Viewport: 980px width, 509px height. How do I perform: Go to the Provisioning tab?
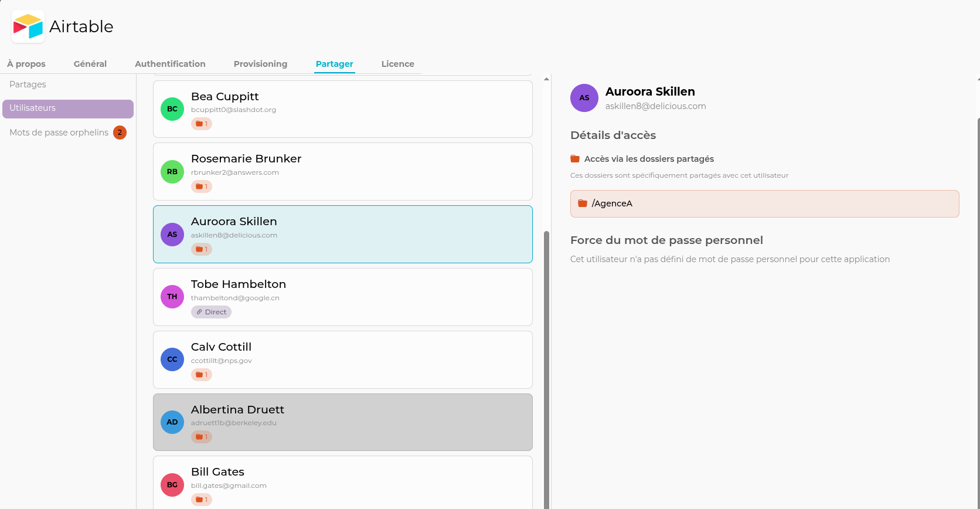click(260, 64)
